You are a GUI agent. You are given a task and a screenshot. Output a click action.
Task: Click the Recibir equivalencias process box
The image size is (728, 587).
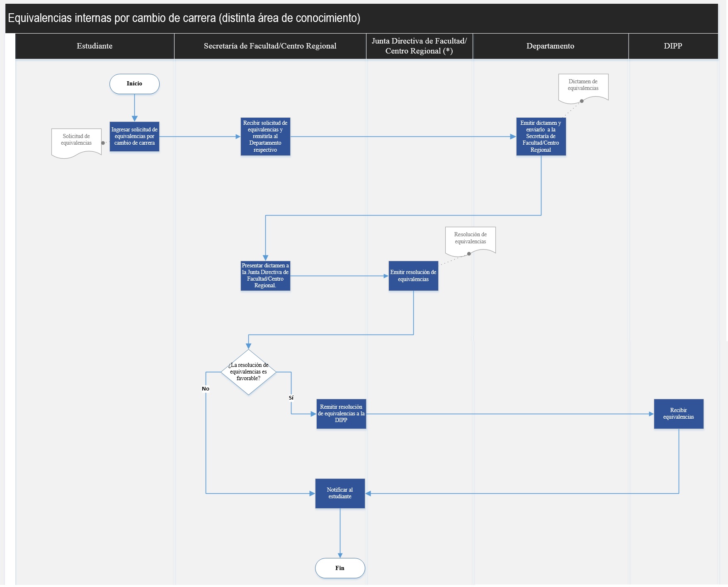[678, 414]
